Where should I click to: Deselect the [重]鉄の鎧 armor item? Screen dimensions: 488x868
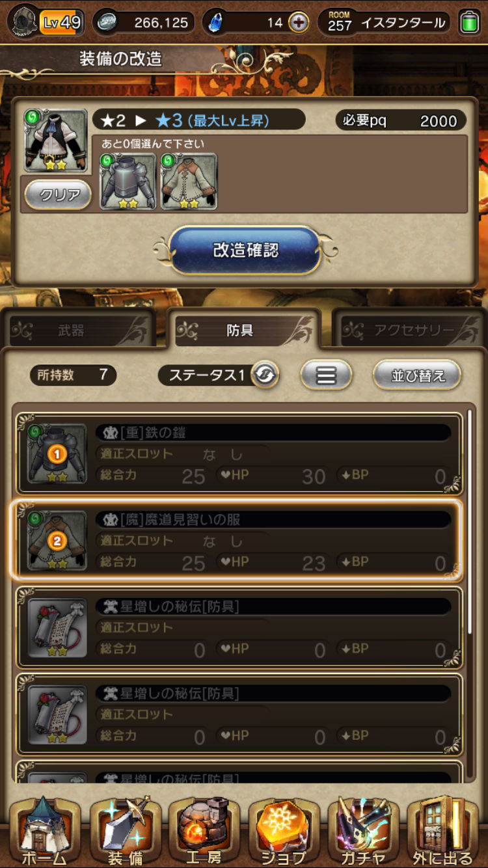point(239,454)
